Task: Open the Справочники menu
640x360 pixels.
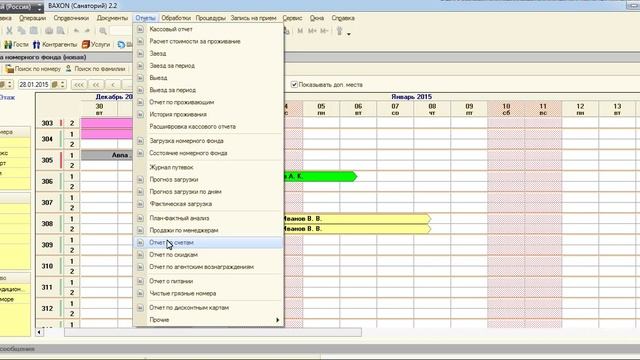Action: [71, 18]
